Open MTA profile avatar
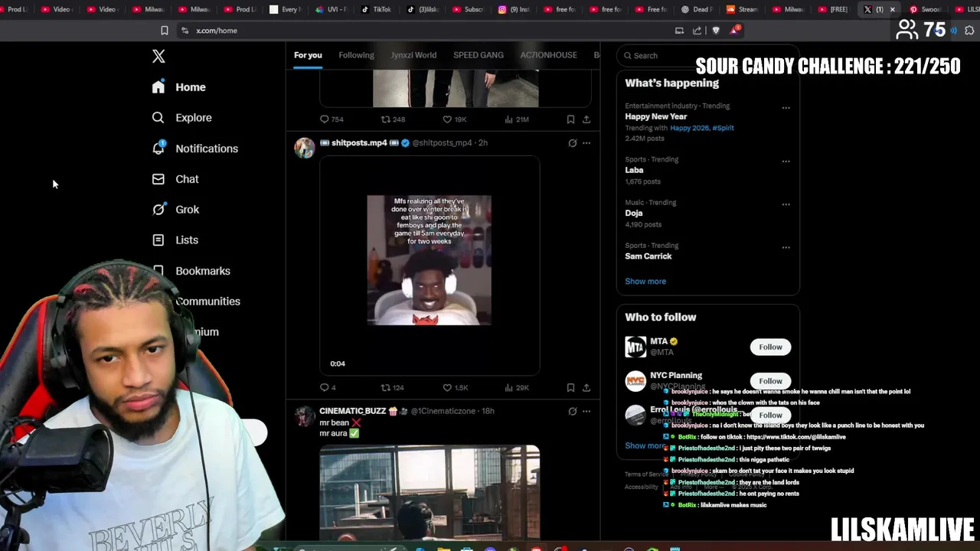The width and height of the screenshot is (980, 551). pyautogui.click(x=635, y=347)
